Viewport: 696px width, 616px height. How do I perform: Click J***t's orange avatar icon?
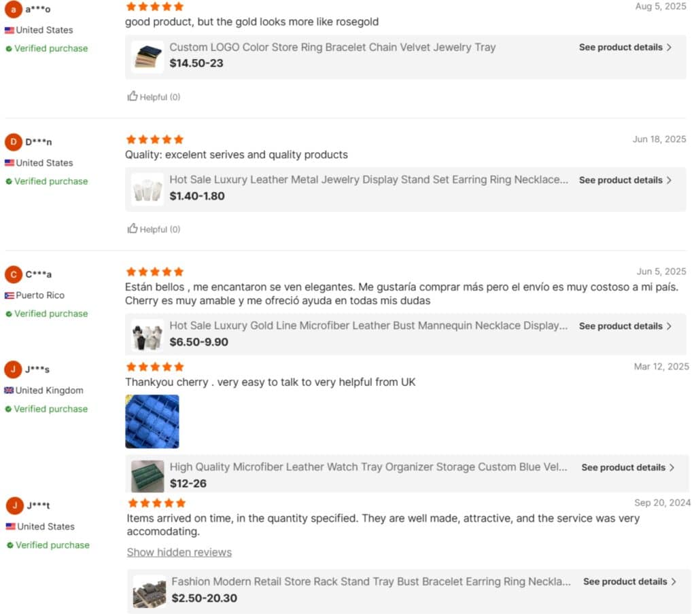(x=14, y=505)
